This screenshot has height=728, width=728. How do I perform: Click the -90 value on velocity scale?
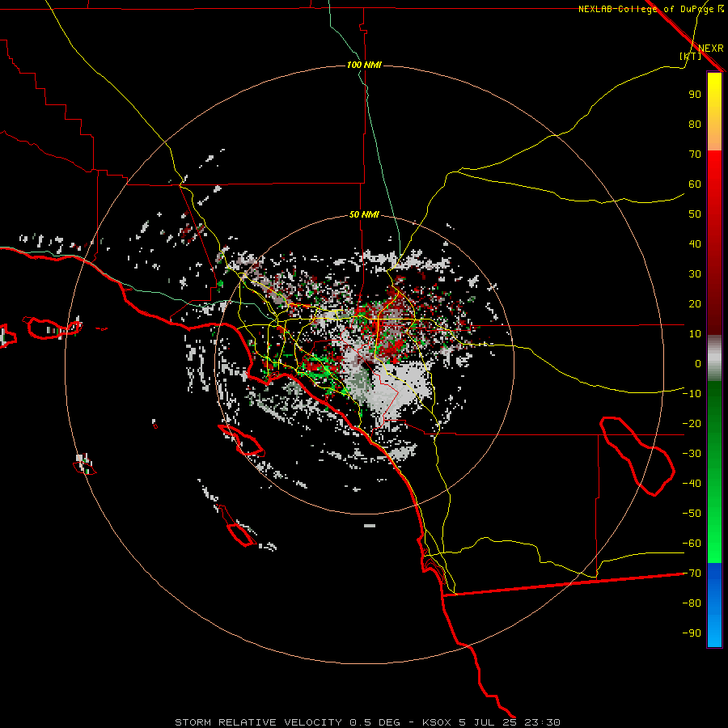pos(692,633)
